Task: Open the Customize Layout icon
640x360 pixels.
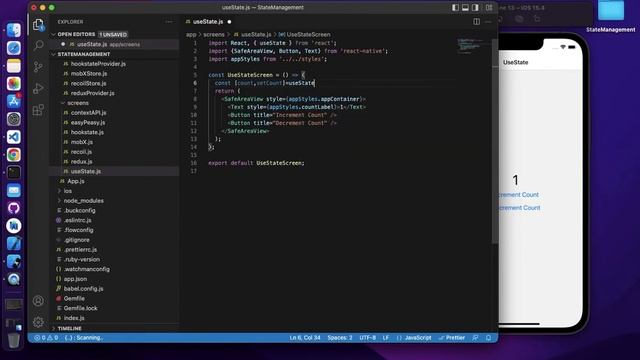Action: click(x=489, y=7)
